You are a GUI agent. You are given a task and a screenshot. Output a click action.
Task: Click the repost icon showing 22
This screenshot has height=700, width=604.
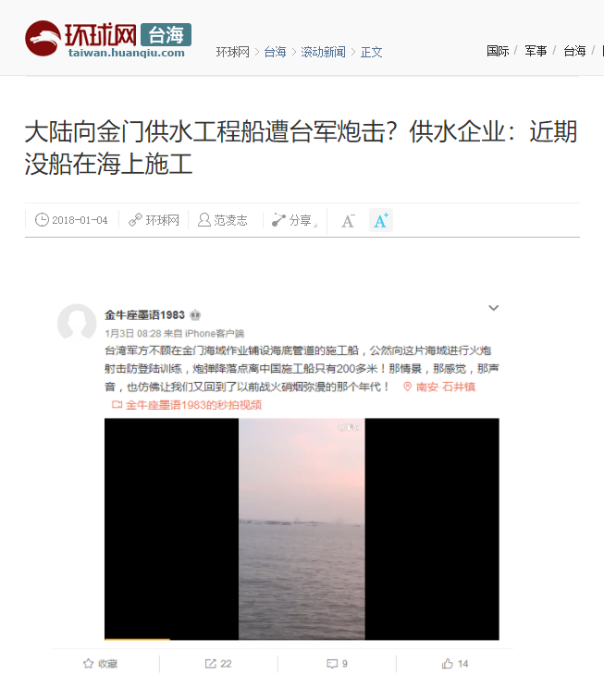[210, 663]
